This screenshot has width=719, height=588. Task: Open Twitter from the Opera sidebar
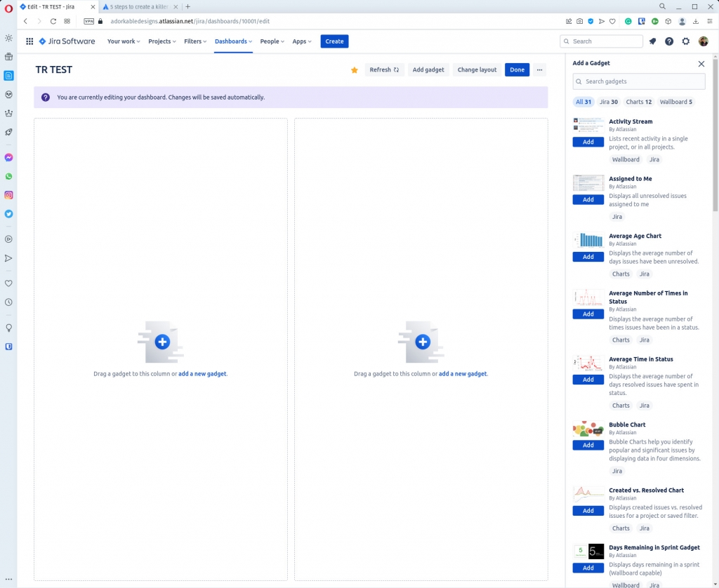[8, 214]
